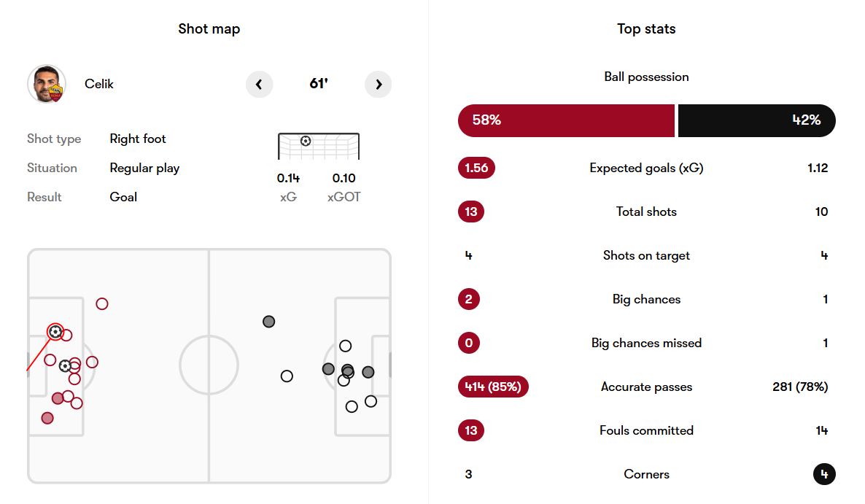This screenshot has width=865, height=504.
Task: Click the black 42% possession bar
Action: 756,120
